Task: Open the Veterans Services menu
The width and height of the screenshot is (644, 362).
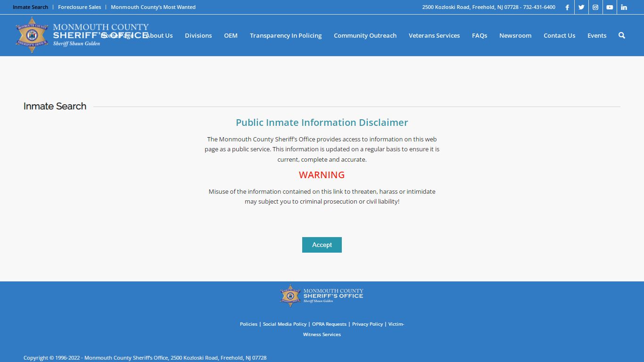Action: [434, 35]
